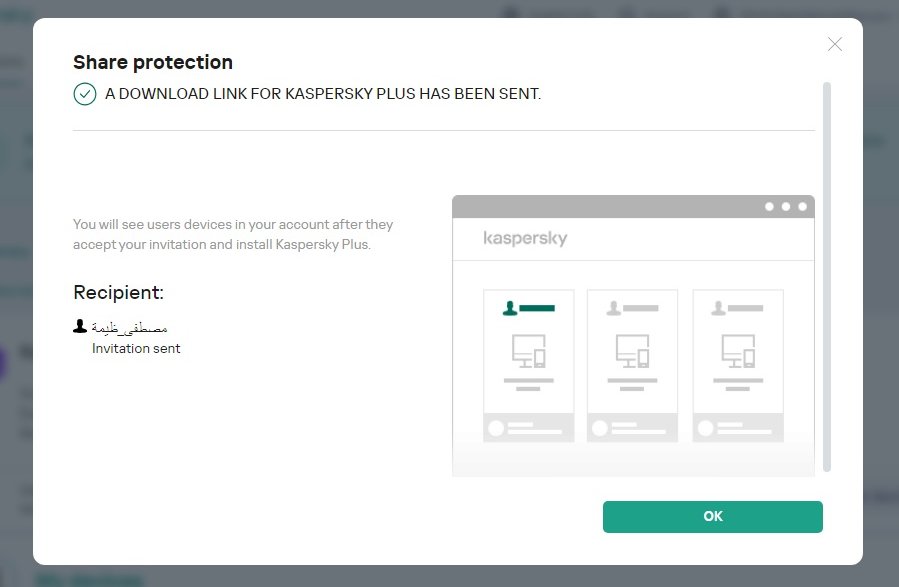
Task: Select the recipient's Arabic name
Action: tap(129, 328)
